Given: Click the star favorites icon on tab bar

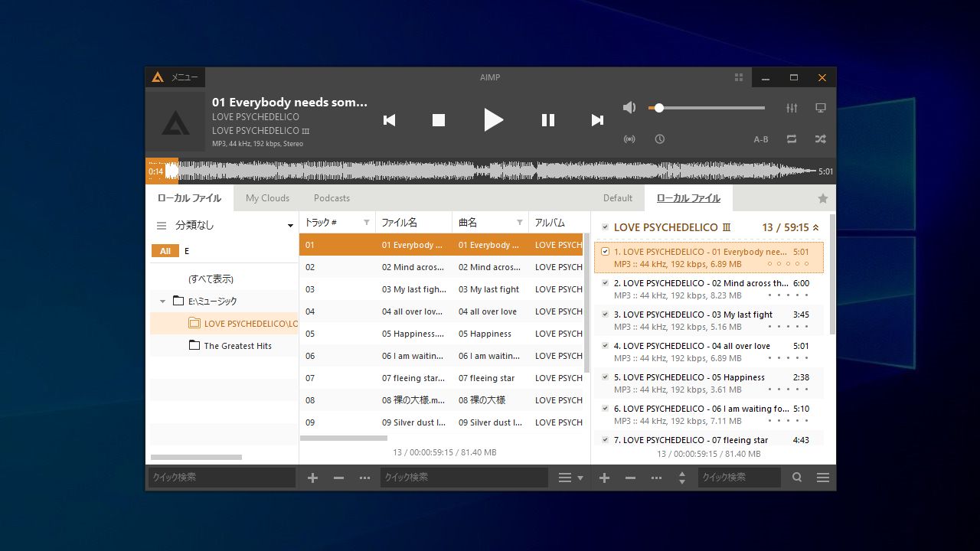Looking at the screenshot, I should pyautogui.click(x=823, y=198).
